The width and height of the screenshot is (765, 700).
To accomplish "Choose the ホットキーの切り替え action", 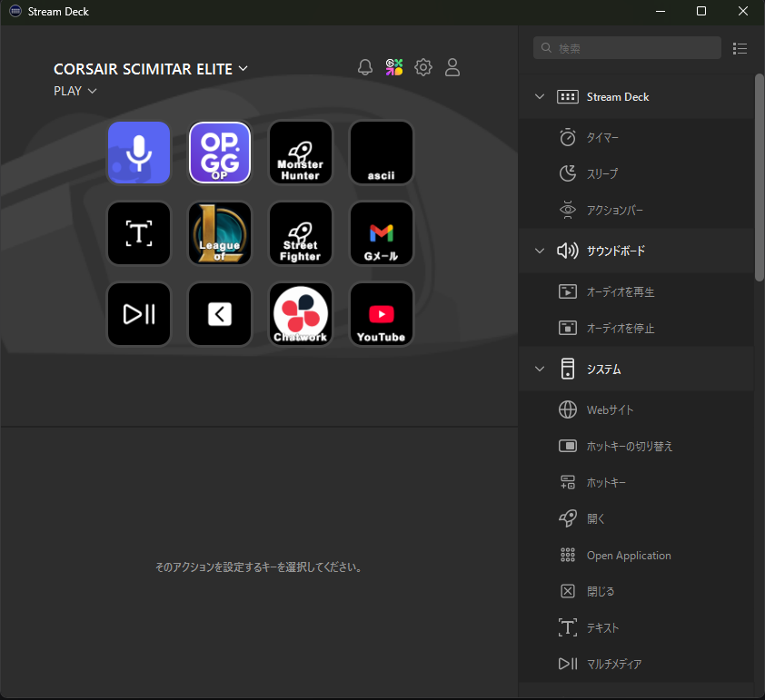I will [x=636, y=446].
